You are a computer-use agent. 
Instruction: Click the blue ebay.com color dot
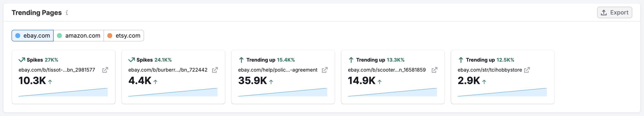tap(18, 36)
